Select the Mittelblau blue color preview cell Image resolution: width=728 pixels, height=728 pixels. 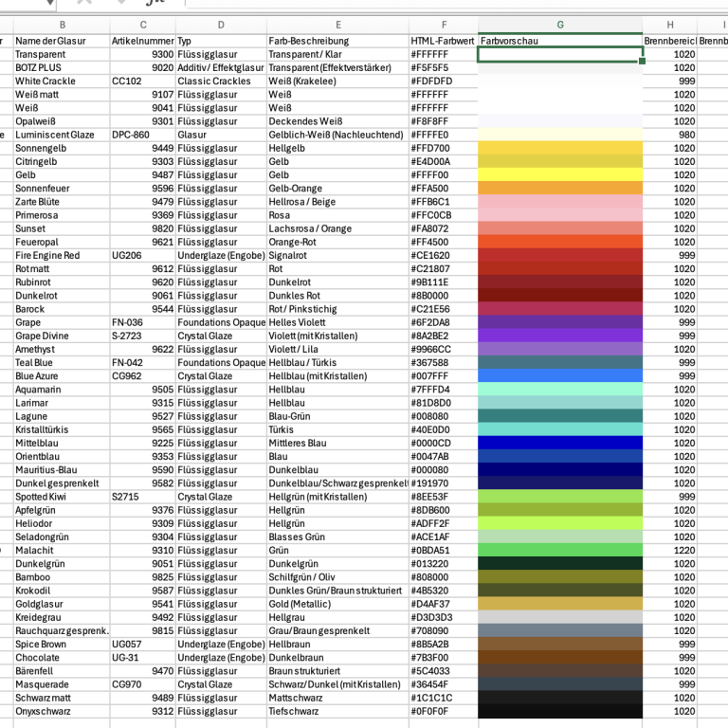[560, 443]
